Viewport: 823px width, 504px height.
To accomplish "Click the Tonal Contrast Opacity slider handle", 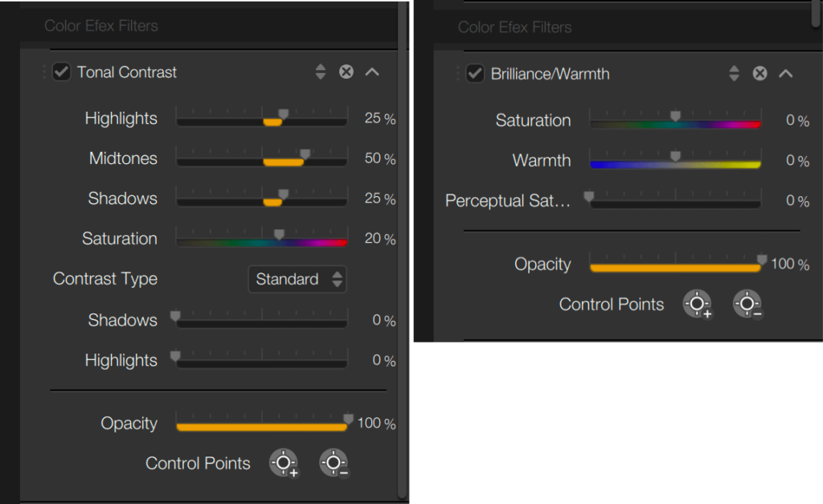I will 348,419.
